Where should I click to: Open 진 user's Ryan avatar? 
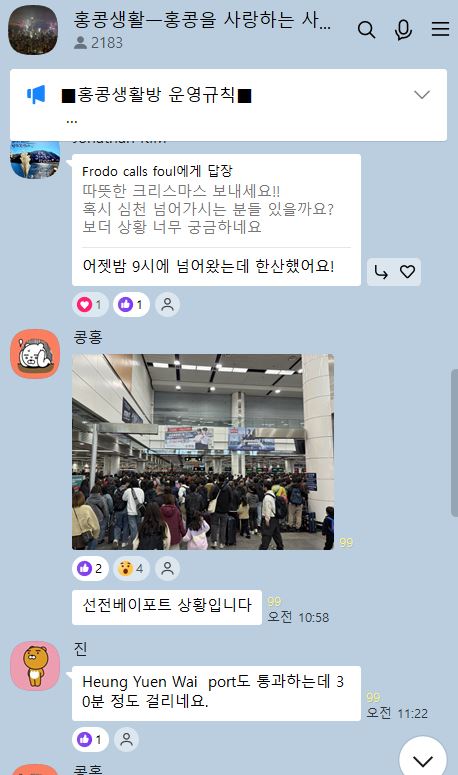(35, 665)
